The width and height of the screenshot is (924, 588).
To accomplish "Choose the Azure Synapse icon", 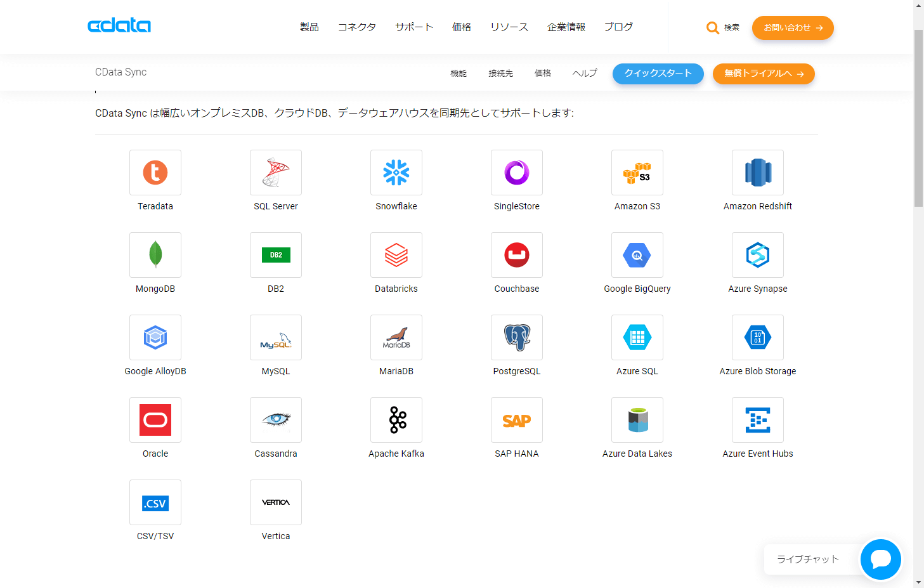I will (x=758, y=255).
